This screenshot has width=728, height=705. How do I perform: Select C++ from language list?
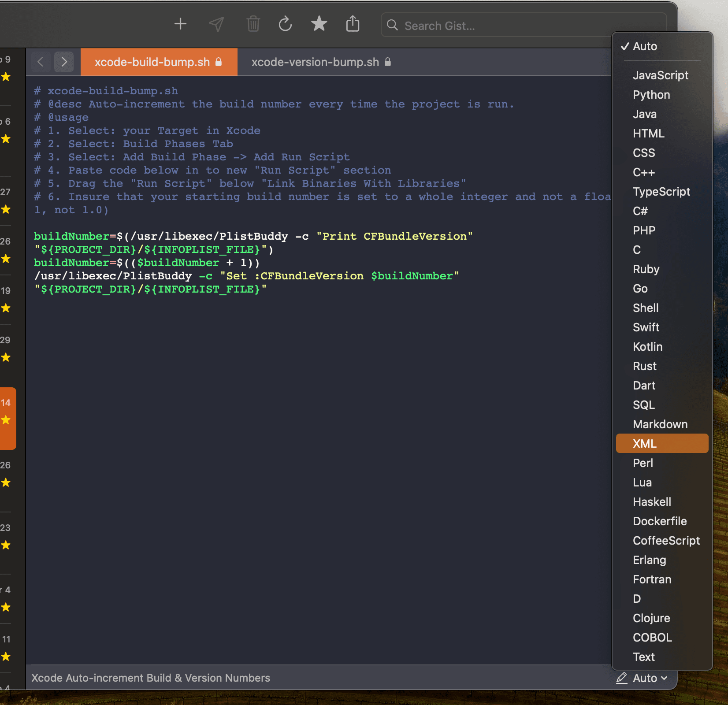[662, 172]
